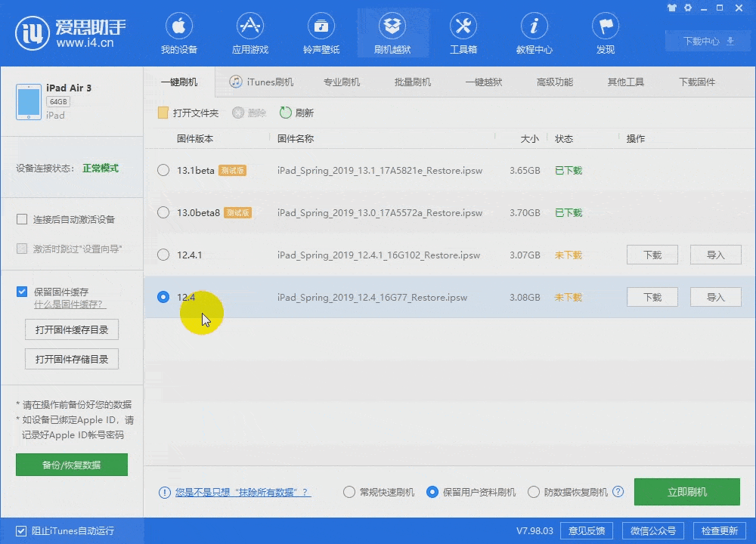
Task: Click the 刷新 refresh icon
Action: pyautogui.click(x=286, y=113)
